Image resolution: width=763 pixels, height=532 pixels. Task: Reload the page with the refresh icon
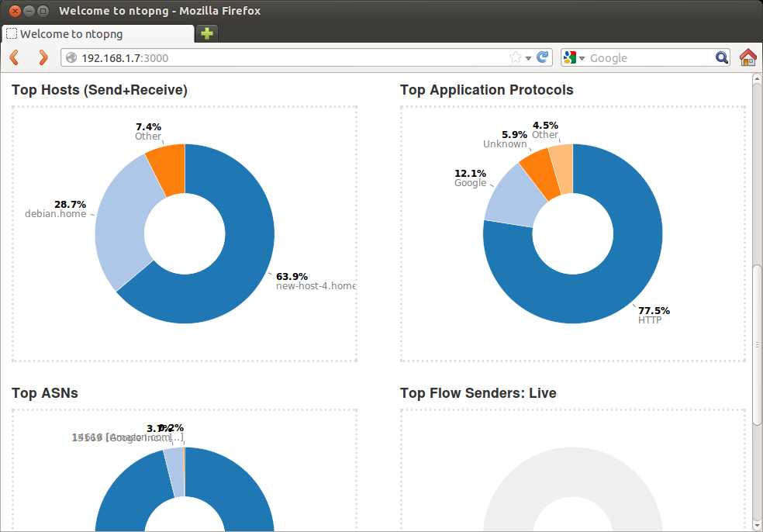coord(543,57)
